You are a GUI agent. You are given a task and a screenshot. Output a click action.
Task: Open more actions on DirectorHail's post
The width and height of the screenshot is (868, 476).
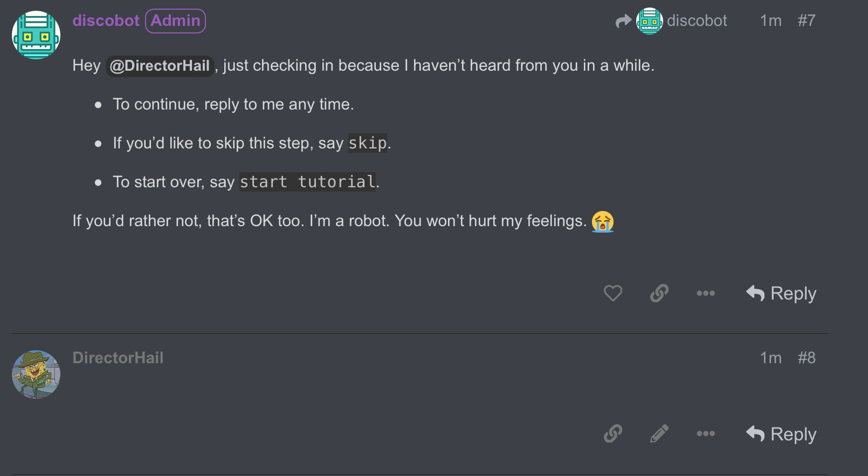click(x=706, y=433)
